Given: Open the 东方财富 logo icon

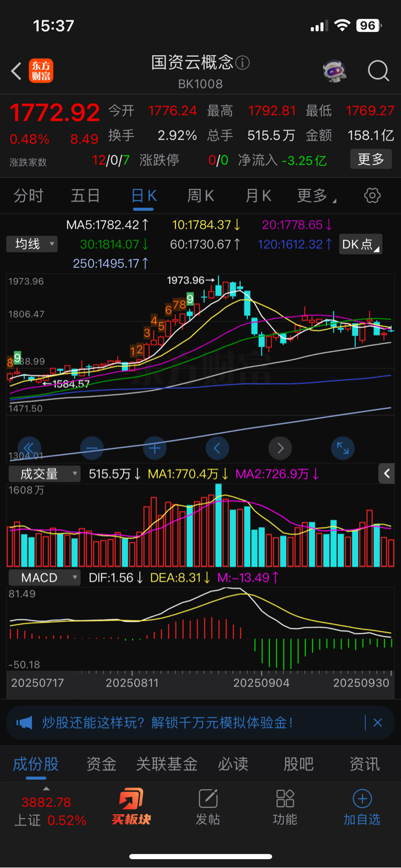Looking at the screenshot, I should [x=41, y=71].
